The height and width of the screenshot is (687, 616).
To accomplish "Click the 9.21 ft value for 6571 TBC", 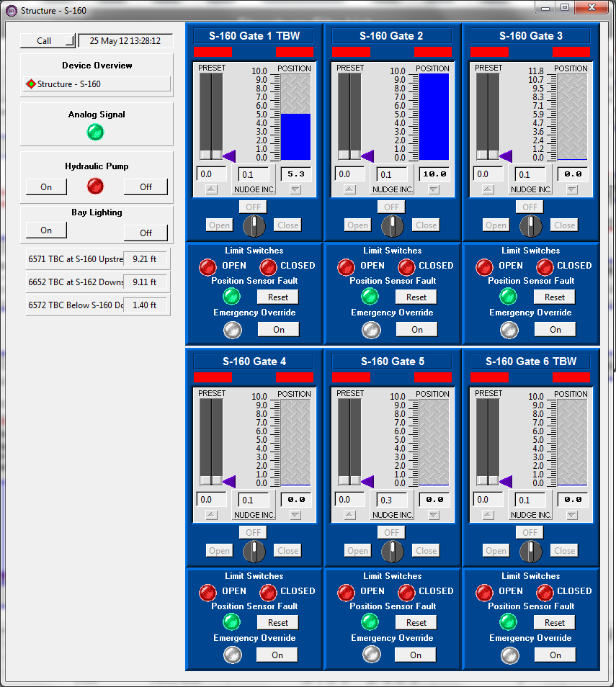I will tap(145, 259).
